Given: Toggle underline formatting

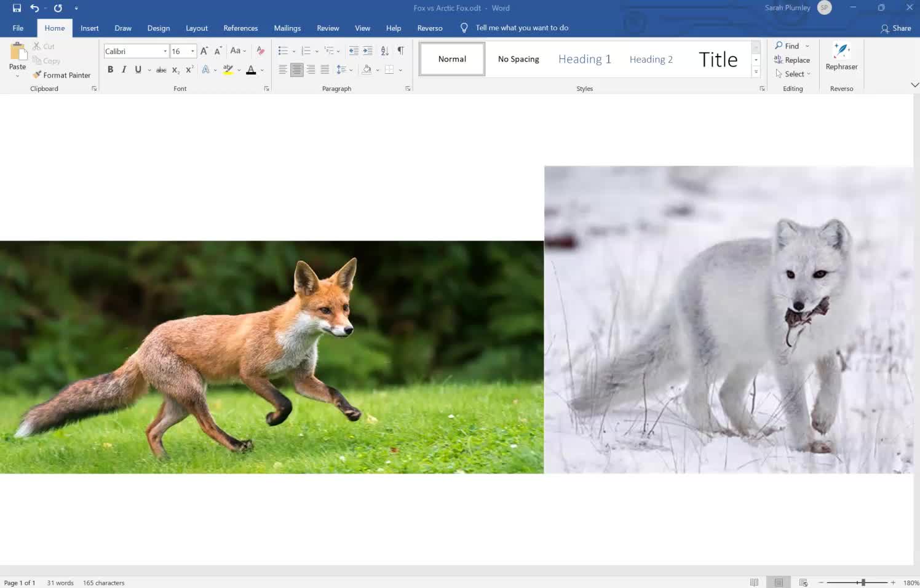Looking at the screenshot, I should 138,70.
